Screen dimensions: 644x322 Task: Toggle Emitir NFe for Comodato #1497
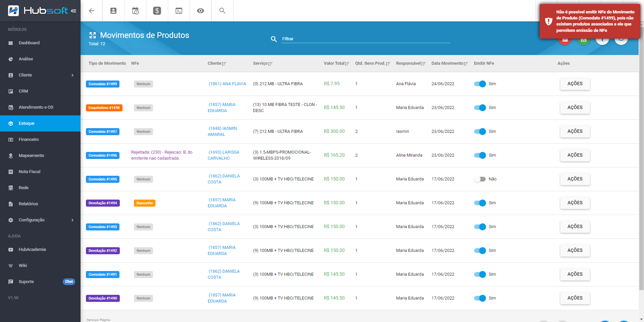480,131
